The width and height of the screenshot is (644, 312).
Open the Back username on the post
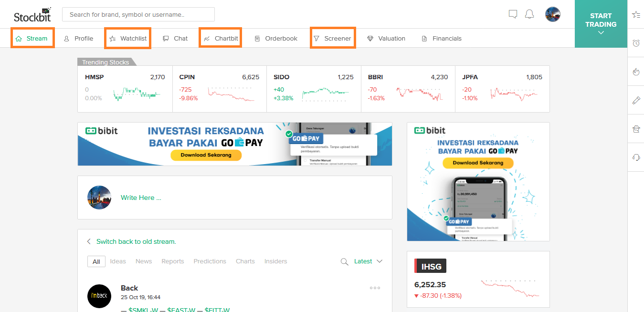click(129, 288)
